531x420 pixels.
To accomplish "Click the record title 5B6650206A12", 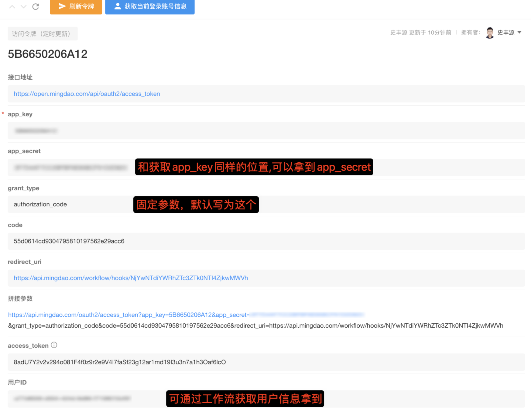I will coord(48,54).
